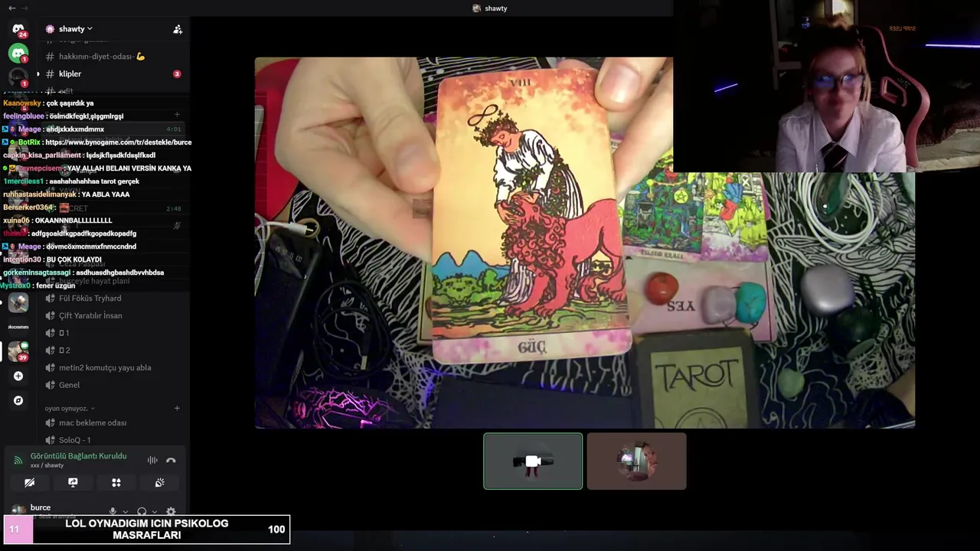Open the soundboard icon
980x551 pixels.
pyautogui.click(x=159, y=483)
